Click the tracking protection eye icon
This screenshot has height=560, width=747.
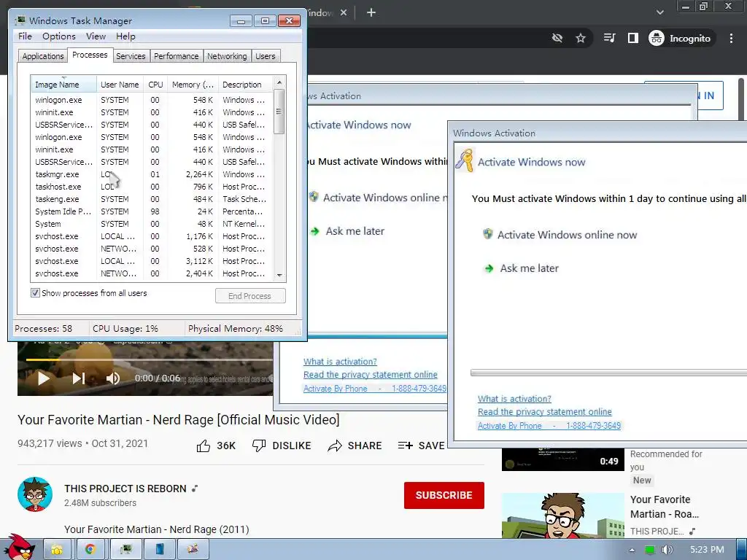[557, 38]
